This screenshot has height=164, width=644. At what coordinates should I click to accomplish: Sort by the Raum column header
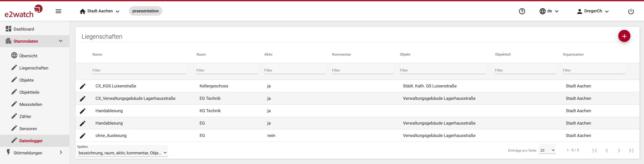[201, 54]
